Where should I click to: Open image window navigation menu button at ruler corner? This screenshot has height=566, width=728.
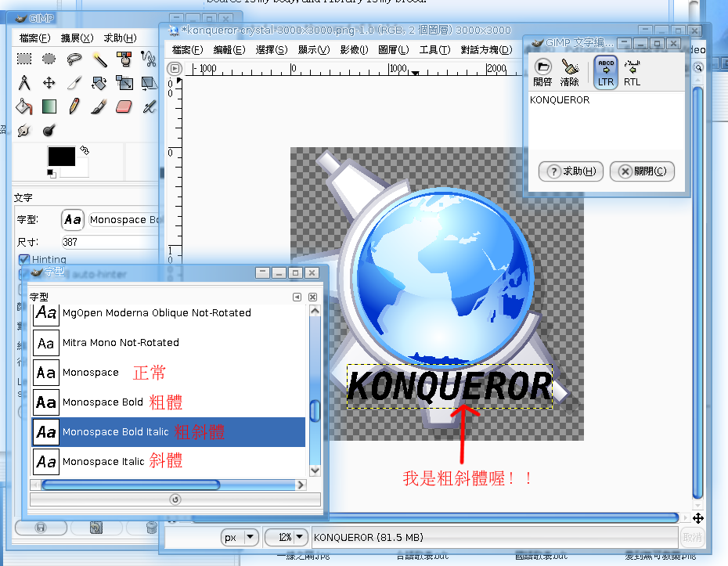tap(175, 69)
